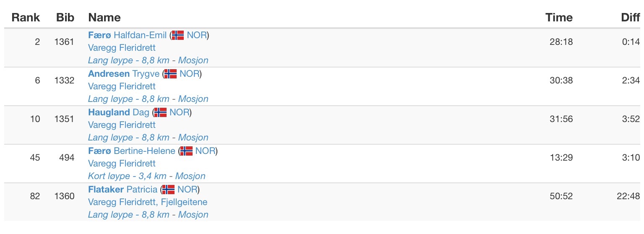Click the Name column header

click(104, 18)
